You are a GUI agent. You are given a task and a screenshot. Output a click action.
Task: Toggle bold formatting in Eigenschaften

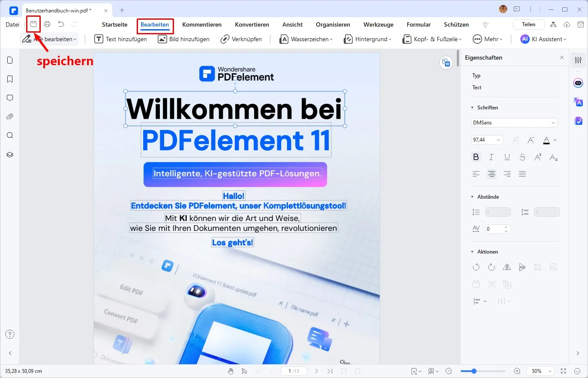(x=476, y=157)
